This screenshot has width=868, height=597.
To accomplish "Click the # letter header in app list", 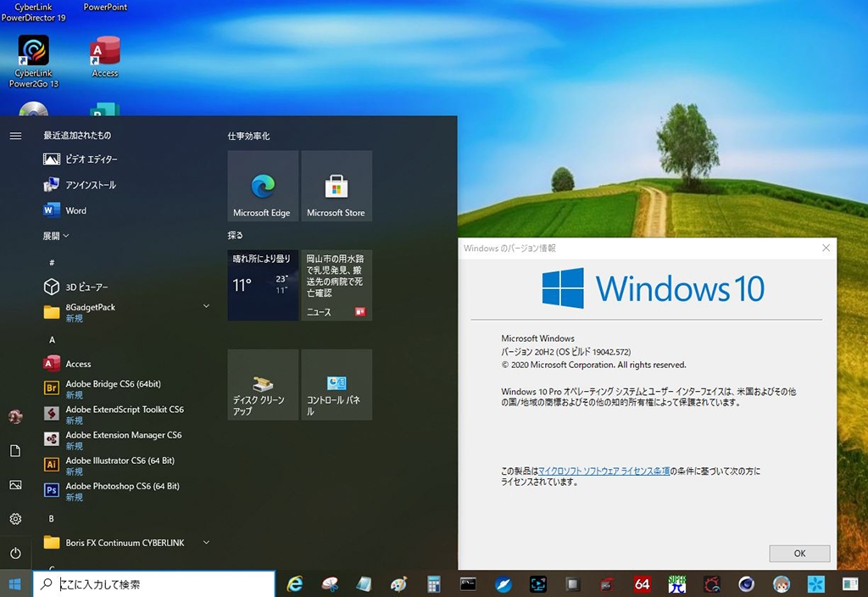I will [x=52, y=263].
